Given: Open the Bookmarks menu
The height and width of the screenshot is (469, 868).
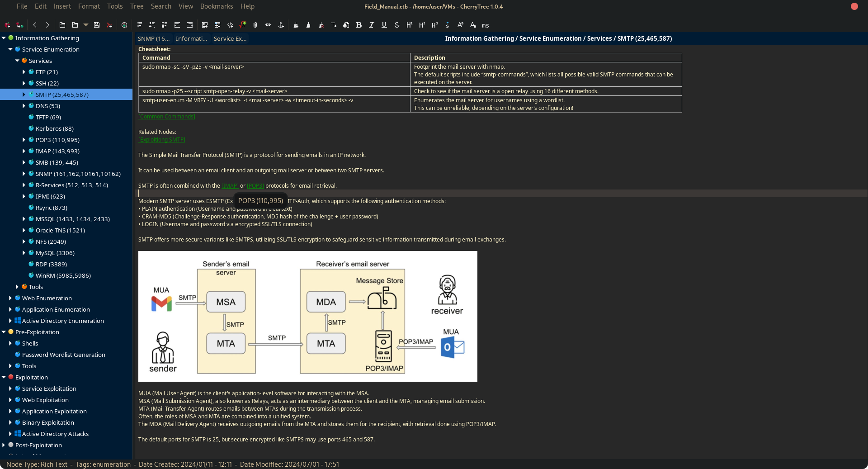Looking at the screenshot, I should coord(217,6).
